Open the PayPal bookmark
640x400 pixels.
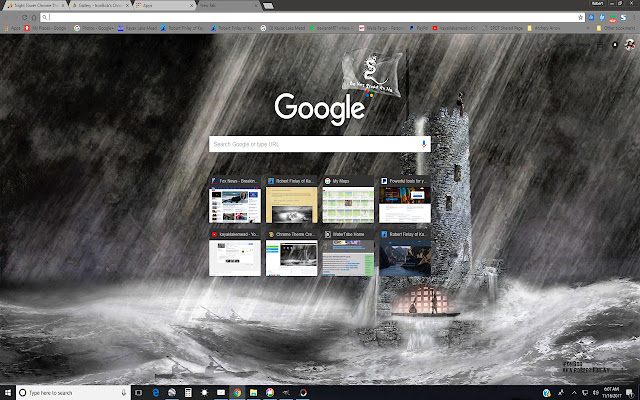click(x=418, y=28)
